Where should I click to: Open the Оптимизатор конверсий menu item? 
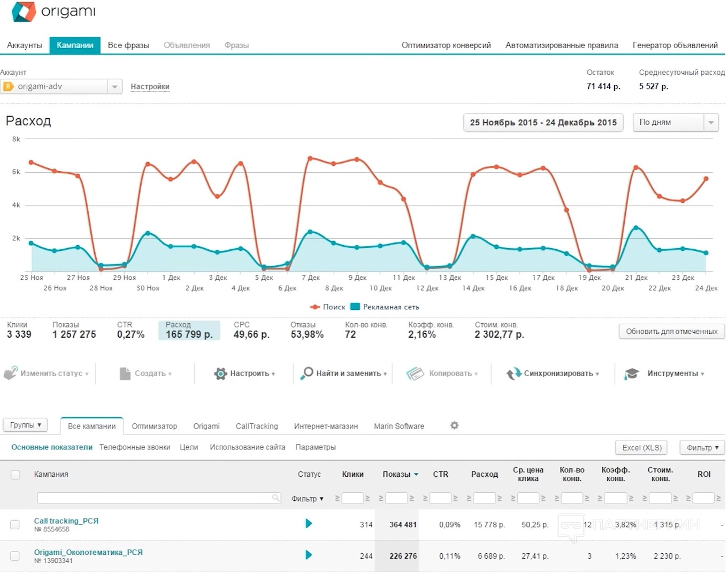coord(446,45)
